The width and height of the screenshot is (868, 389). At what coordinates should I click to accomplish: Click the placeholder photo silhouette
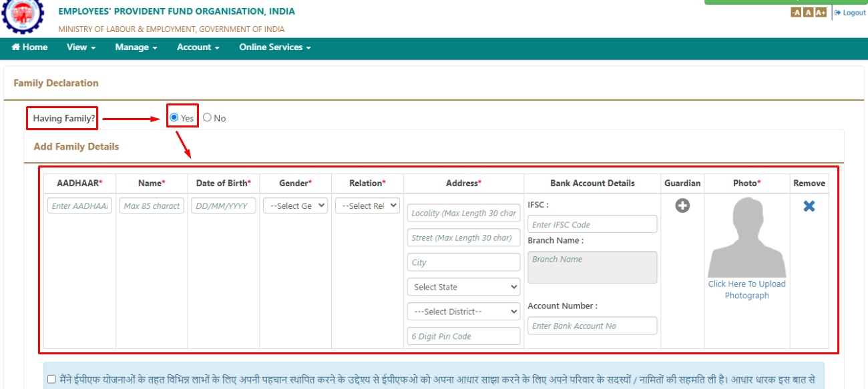pyautogui.click(x=747, y=238)
